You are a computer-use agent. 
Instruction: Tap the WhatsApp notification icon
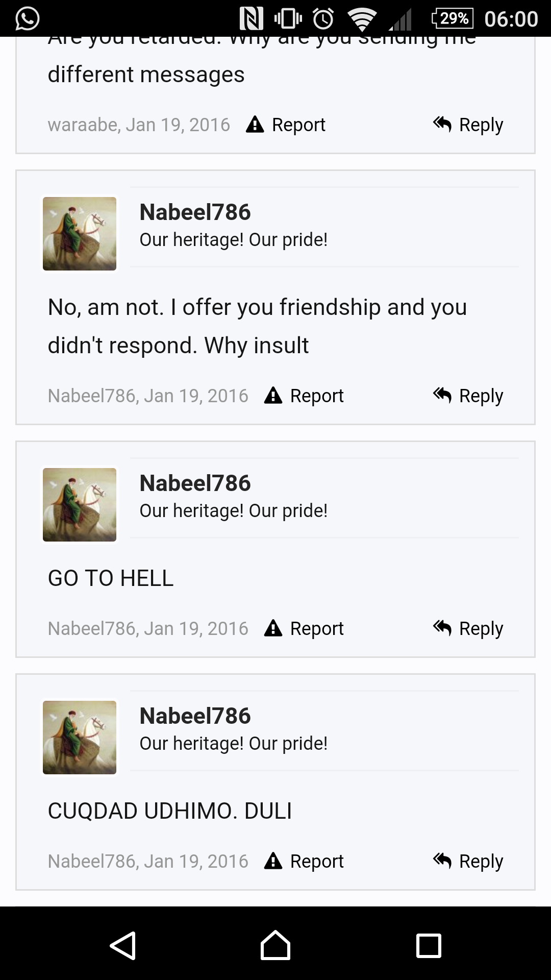(x=27, y=19)
